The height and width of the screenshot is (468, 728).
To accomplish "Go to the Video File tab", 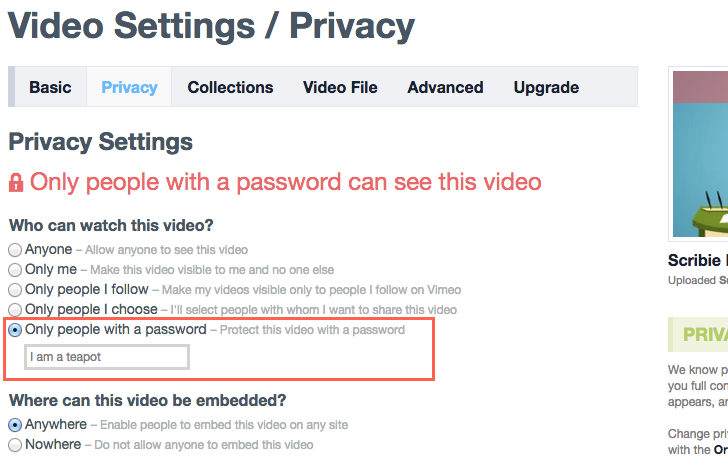I will [340, 87].
